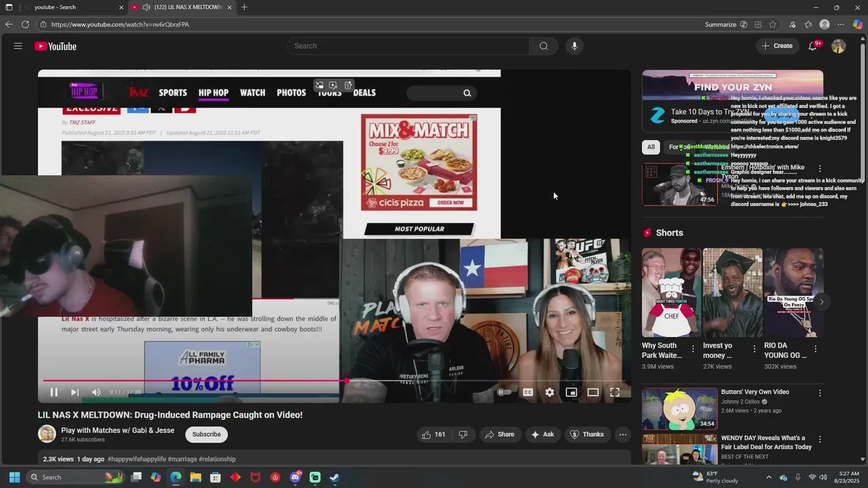The width and height of the screenshot is (868, 488).
Task: Start voice search with microphone icon
Action: 574,46
